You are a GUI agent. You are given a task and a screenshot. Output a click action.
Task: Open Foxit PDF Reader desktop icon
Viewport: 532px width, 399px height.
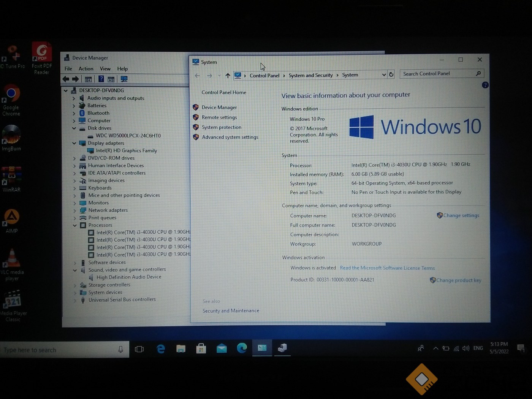[x=42, y=58]
